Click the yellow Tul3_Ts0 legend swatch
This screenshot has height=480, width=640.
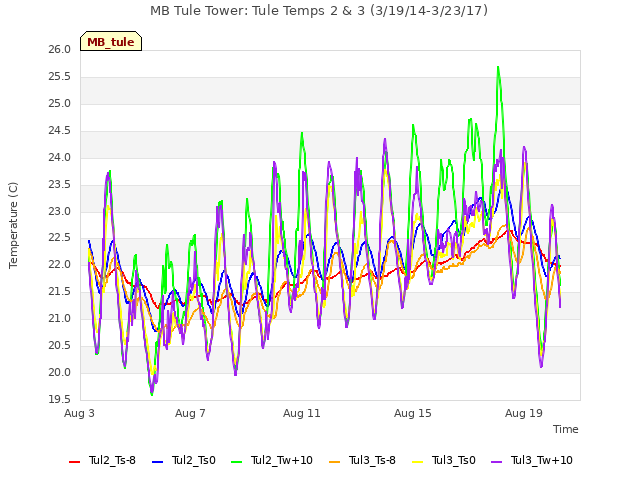point(418,461)
